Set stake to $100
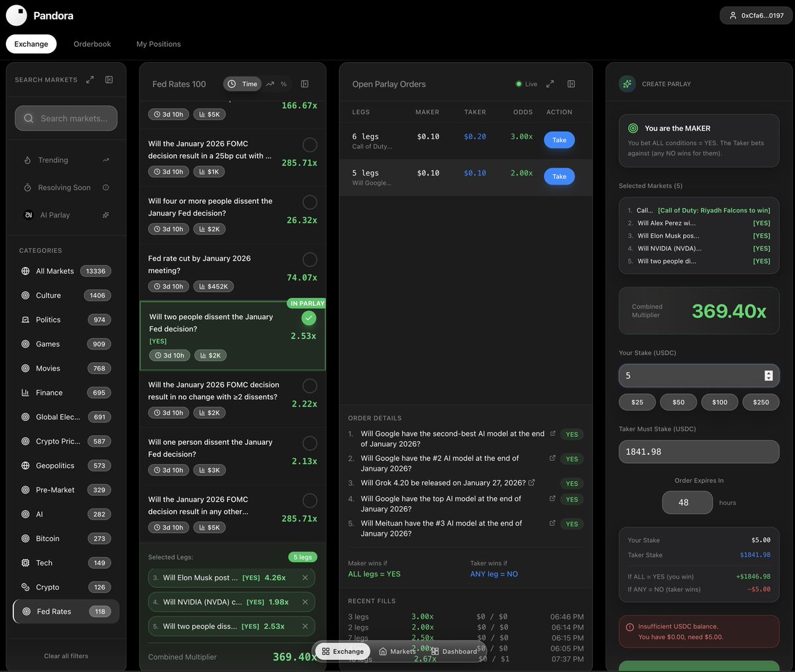 coord(719,402)
